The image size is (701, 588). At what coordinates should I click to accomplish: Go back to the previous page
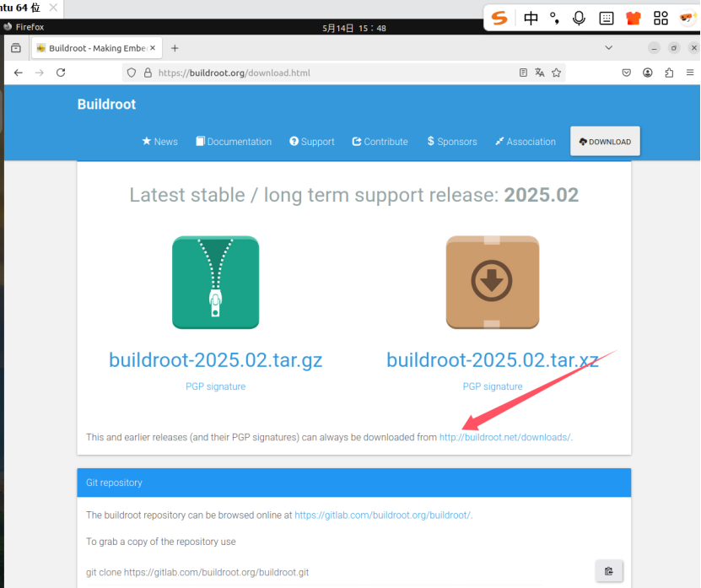[x=18, y=73]
